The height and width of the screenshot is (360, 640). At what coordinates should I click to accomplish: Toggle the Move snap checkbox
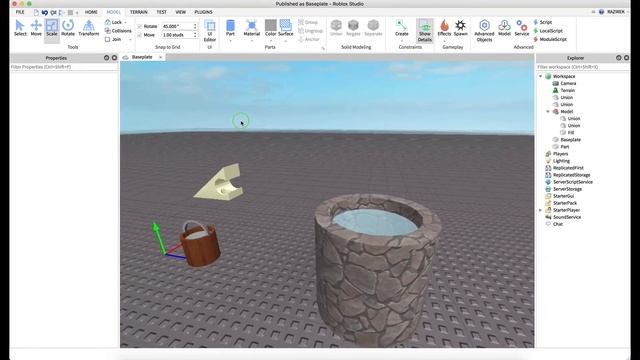pos(140,35)
